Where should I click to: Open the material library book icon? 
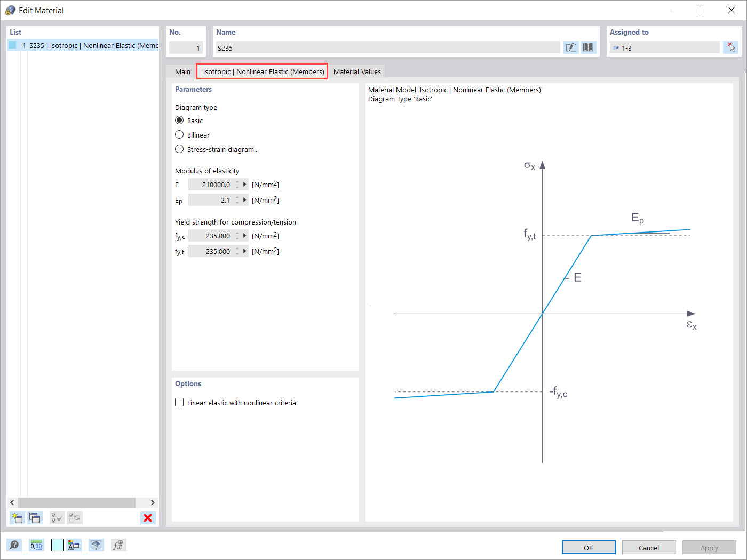588,47
